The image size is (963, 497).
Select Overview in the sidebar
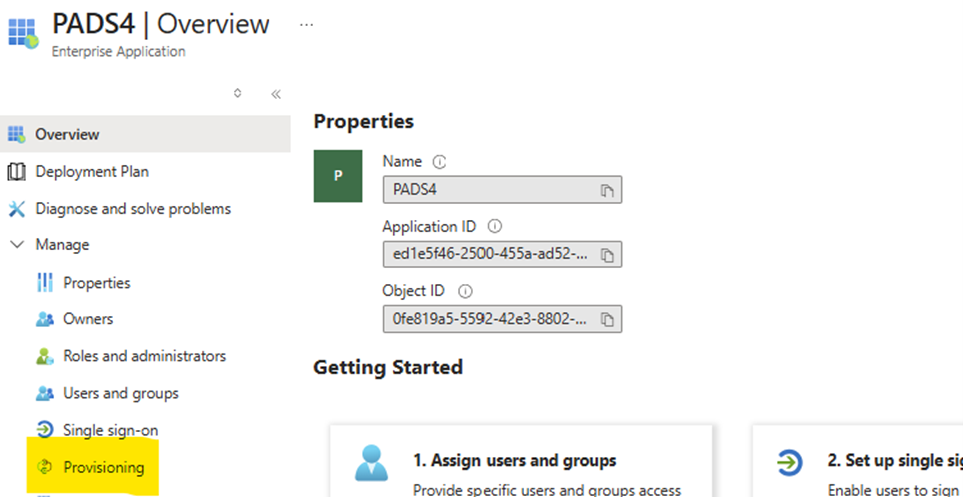tap(145, 134)
